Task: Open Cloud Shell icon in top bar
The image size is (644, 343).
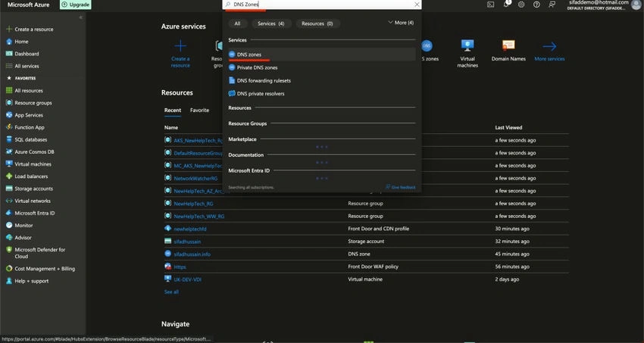Action: (x=490, y=5)
